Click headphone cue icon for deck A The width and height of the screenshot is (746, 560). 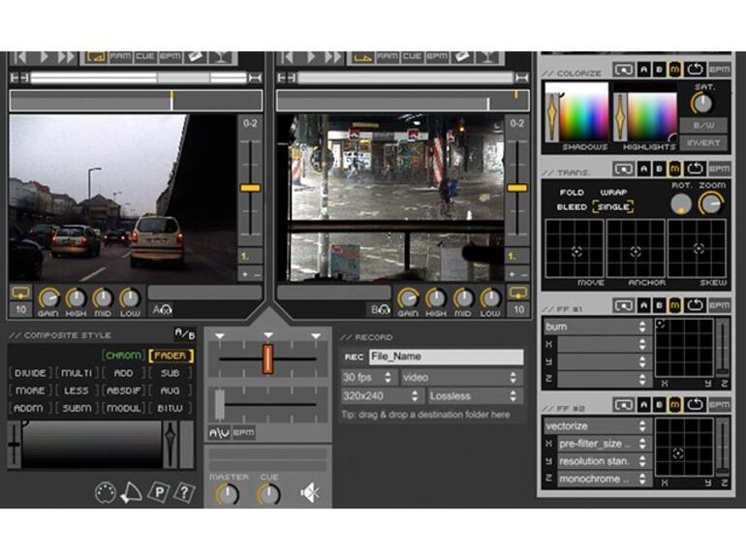(x=166, y=309)
